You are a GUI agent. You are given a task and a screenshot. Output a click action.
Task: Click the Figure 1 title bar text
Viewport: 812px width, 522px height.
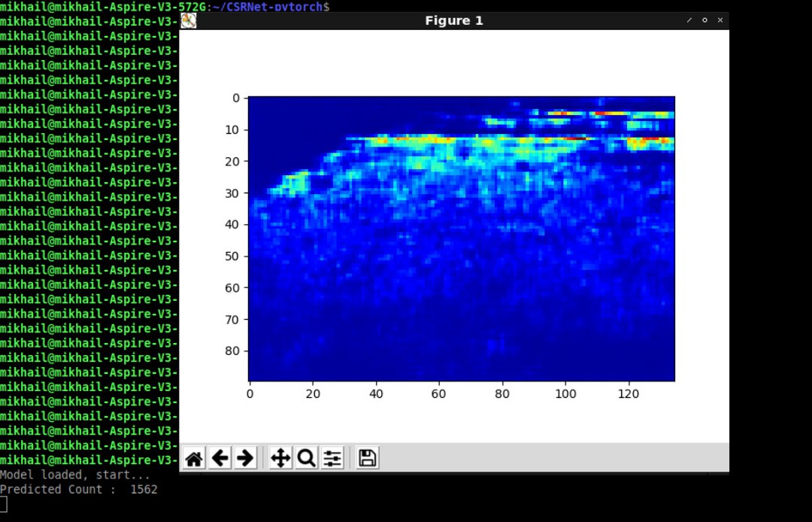pos(454,20)
